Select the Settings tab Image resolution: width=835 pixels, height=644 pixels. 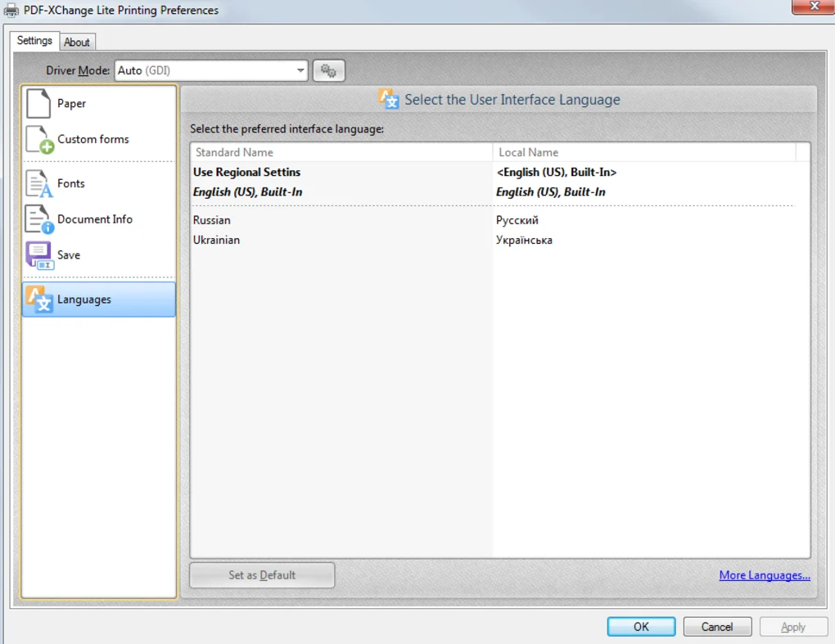point(34,41)
